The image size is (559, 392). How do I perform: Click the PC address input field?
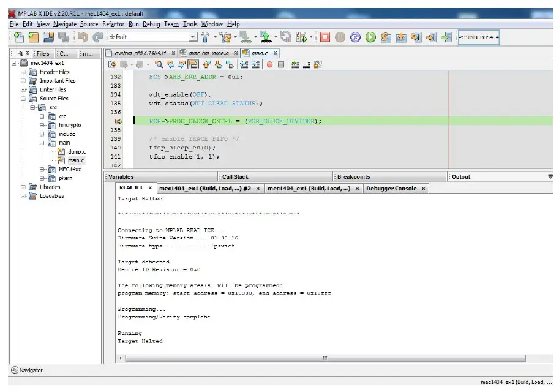click(x=478, y=38)
